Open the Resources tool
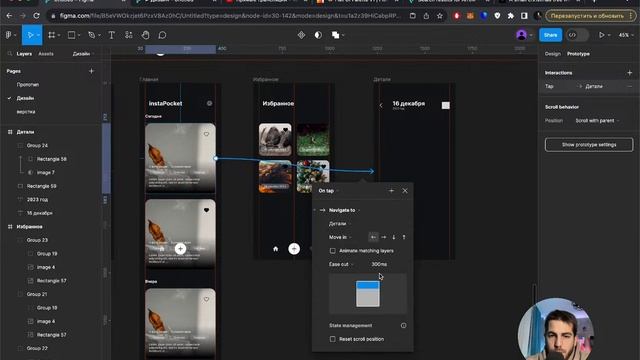 point(129,35)
